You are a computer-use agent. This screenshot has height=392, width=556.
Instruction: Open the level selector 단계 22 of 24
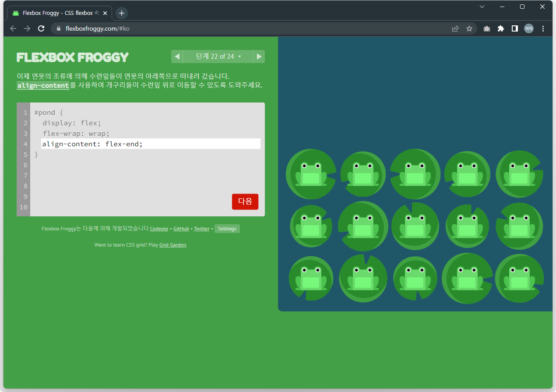pyautogui.click(x=218, y=57)
